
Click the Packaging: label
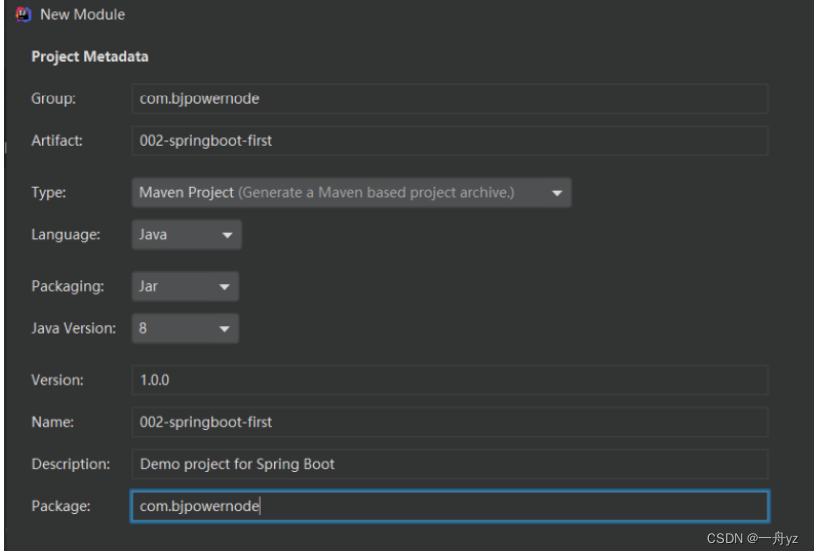click(68, 287)
